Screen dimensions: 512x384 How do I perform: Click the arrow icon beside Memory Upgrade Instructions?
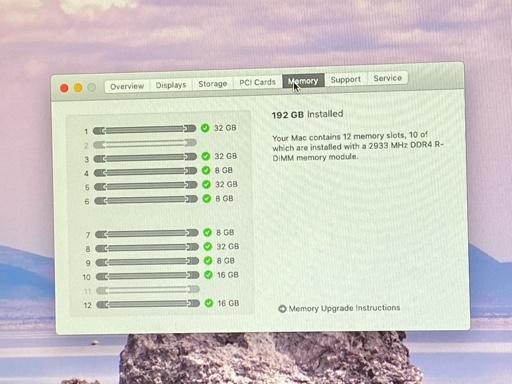point(282,309)
